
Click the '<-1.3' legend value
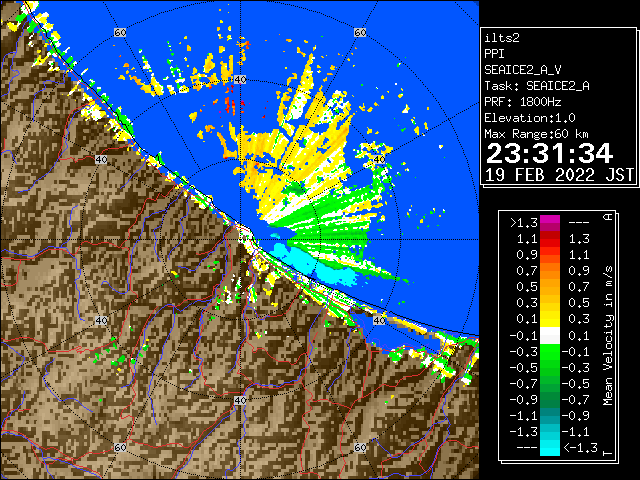coord(580,447)
